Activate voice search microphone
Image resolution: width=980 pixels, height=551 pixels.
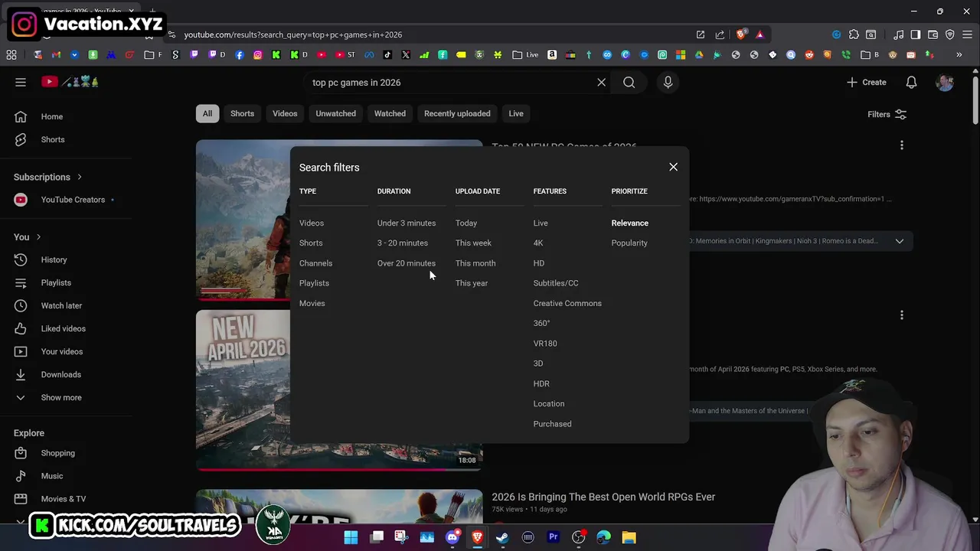(668, 83)
